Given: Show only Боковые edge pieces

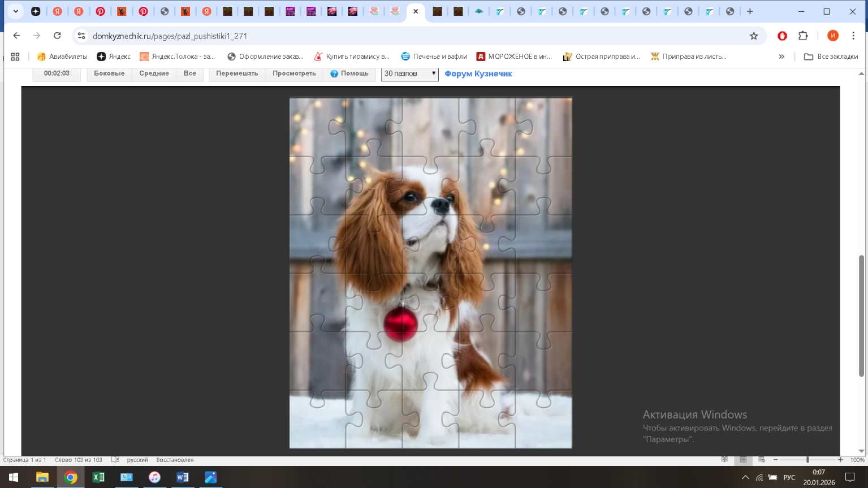Looking at the screenshot, I should 109,74.
